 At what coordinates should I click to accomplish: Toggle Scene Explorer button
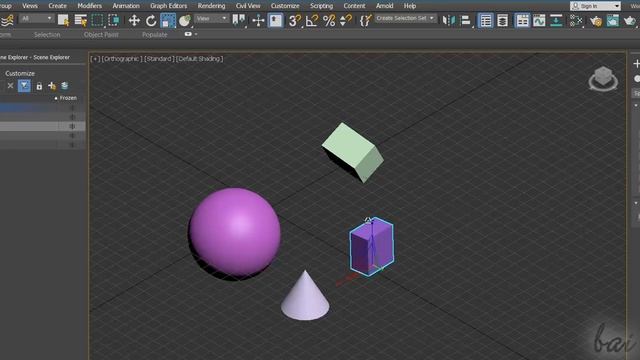[x=486, y=20]
